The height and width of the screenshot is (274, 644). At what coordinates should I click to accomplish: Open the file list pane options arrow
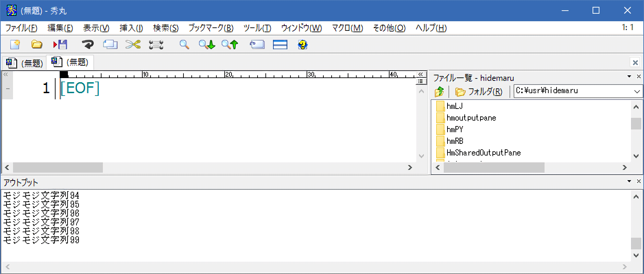pyautogui.click(x=629, y=76)
